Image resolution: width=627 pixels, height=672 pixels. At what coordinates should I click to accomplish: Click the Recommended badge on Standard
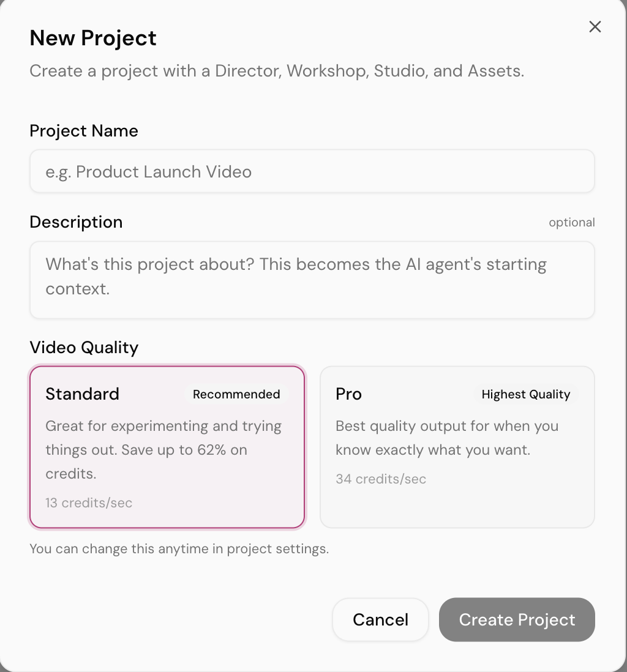[x=236, y=395]
